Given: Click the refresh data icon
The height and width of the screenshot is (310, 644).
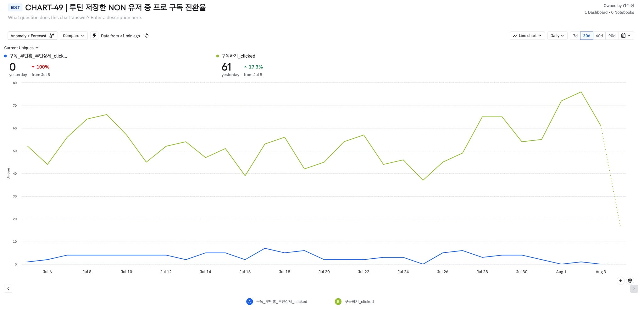Looking at the screenshot, I should click(x=147, y=36).
